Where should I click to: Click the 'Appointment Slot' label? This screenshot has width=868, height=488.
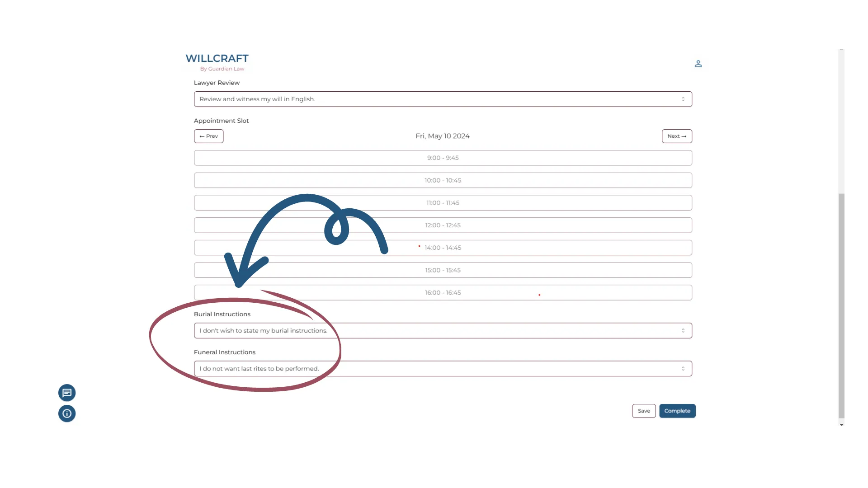(221, 121)
